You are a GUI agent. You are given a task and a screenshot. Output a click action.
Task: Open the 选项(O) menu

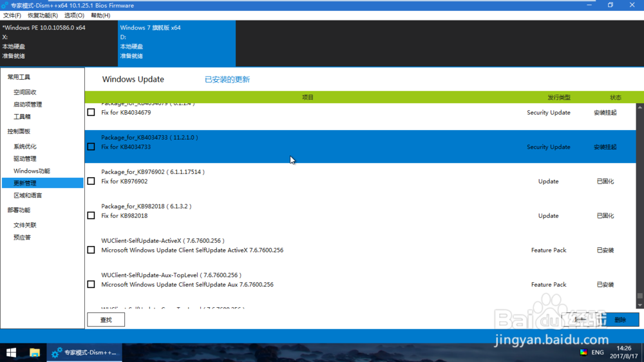click(x=74, y=15)
